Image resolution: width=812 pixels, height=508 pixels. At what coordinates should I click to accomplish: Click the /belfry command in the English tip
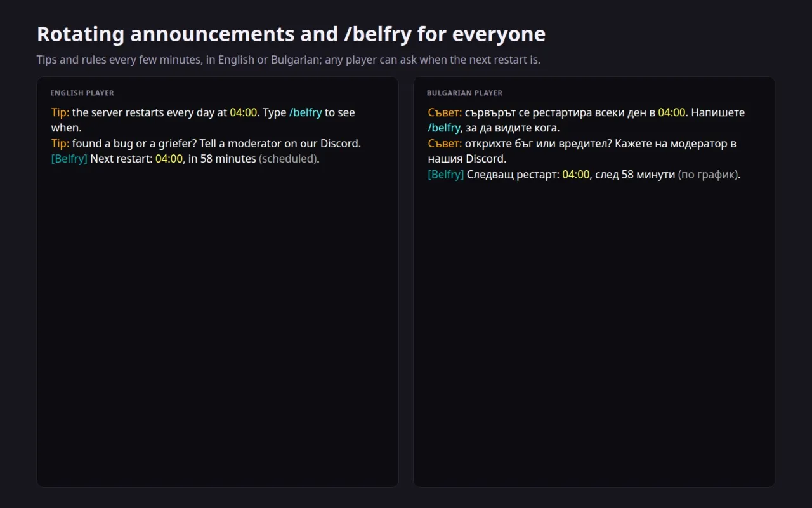(x=306, y=112)
